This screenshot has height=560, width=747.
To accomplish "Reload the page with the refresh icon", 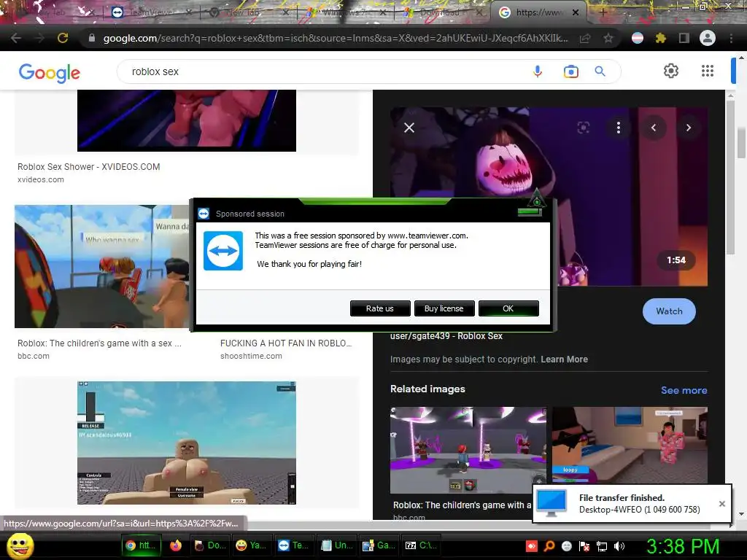I will pyautogui.click(x=63, y=38).
